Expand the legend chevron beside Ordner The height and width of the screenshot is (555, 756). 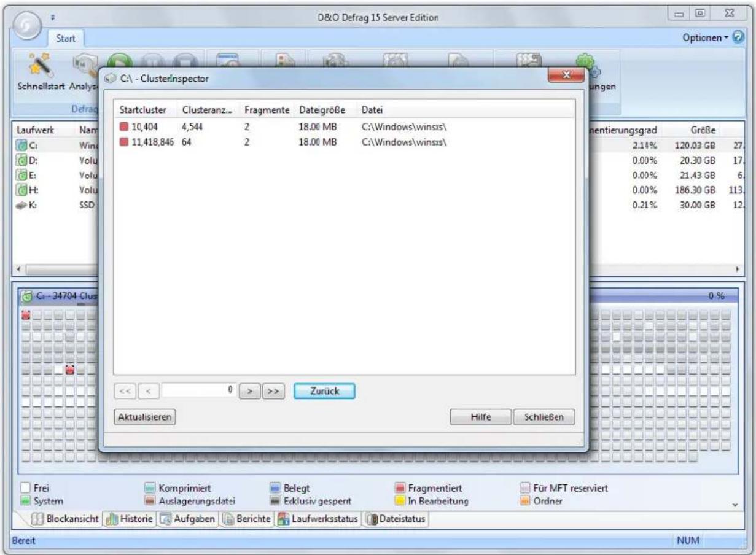[736, 505]
